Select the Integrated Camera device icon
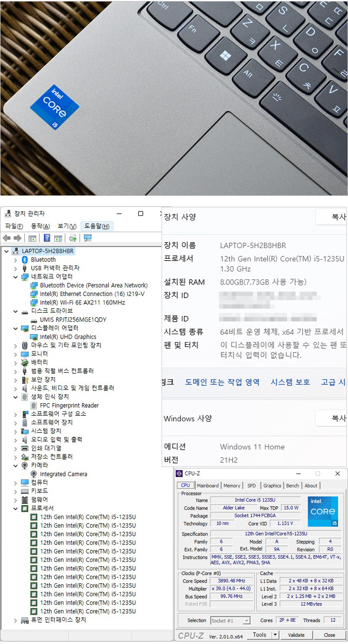 tap(34, 474)
